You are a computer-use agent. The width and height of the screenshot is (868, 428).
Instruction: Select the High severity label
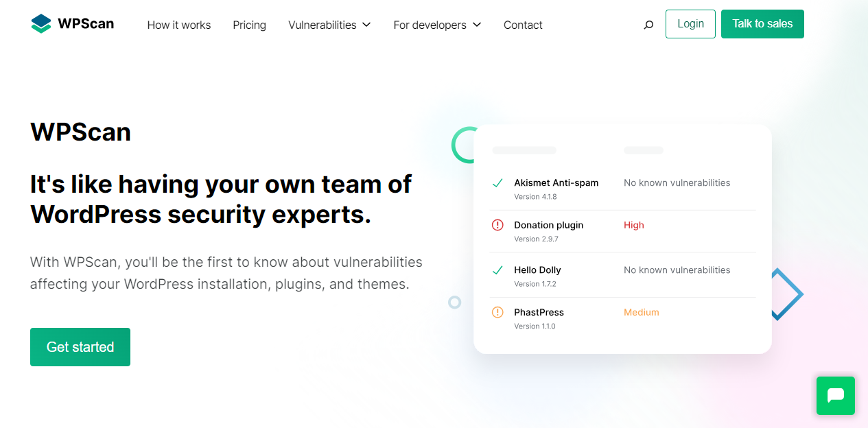pyautogui.click(x=633, y=225)
